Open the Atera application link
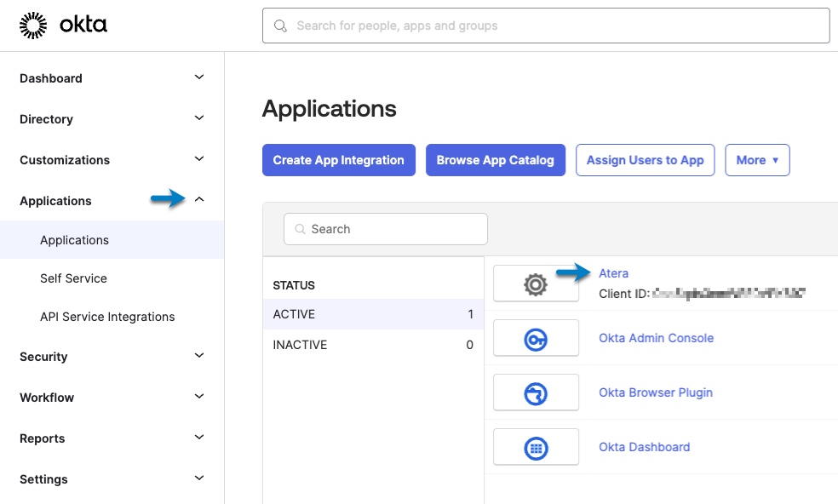 point(613,273)
